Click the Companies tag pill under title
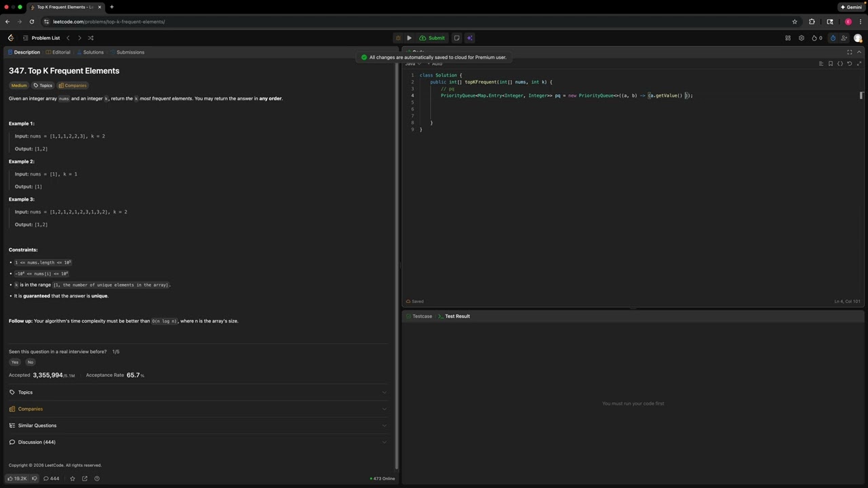868x488 pixels. (x=73, y=85)
